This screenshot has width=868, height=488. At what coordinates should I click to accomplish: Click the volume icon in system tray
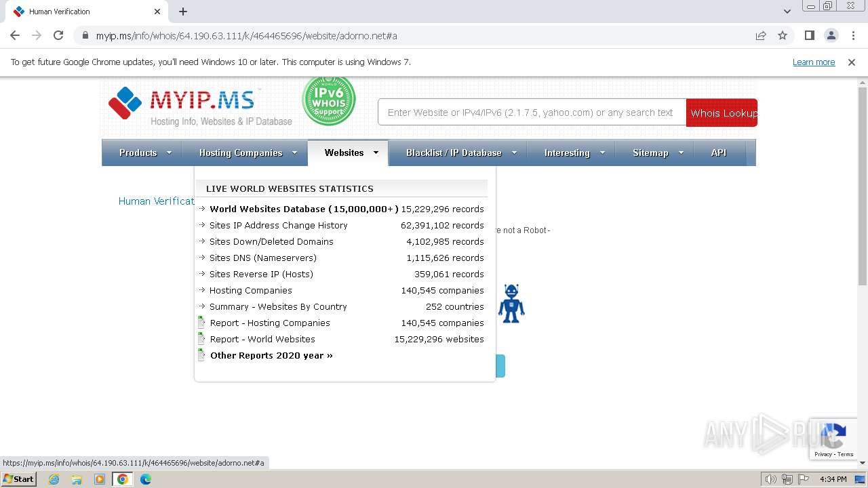click(771, 479)
